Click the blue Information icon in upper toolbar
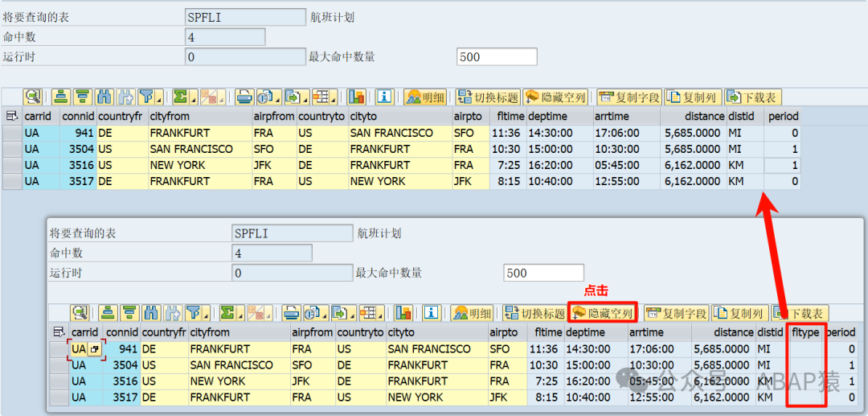The image size is (868, 416). (384, 97)
